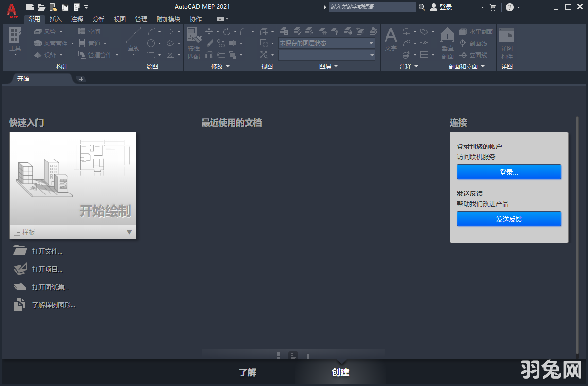Switch to the 插入 ribbon tab
588x386 pixels.
[55, 19]
